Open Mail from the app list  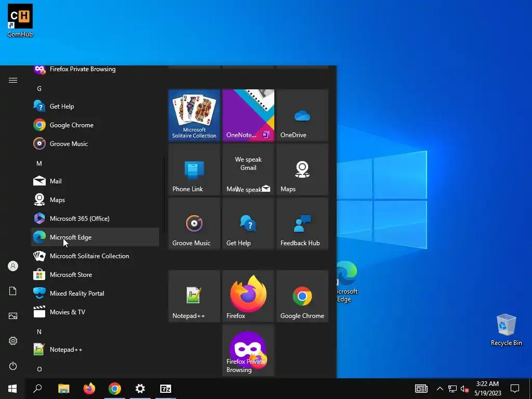(x=95, y=181)
